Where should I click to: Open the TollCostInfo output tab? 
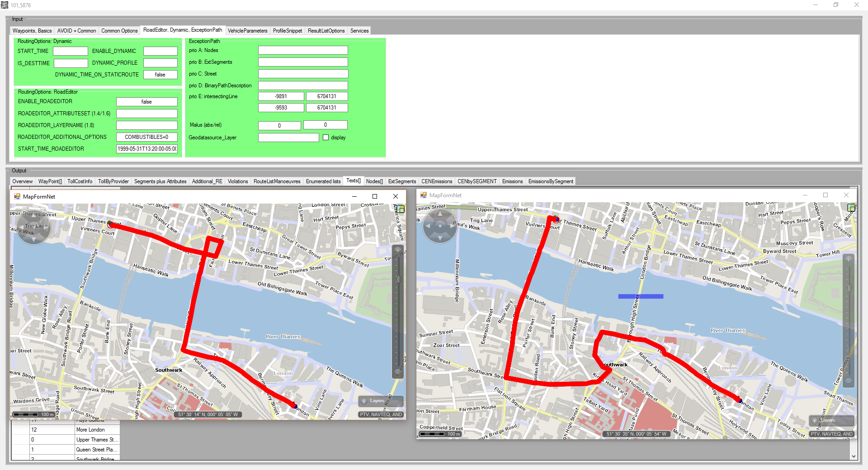(x=80, y=181)
